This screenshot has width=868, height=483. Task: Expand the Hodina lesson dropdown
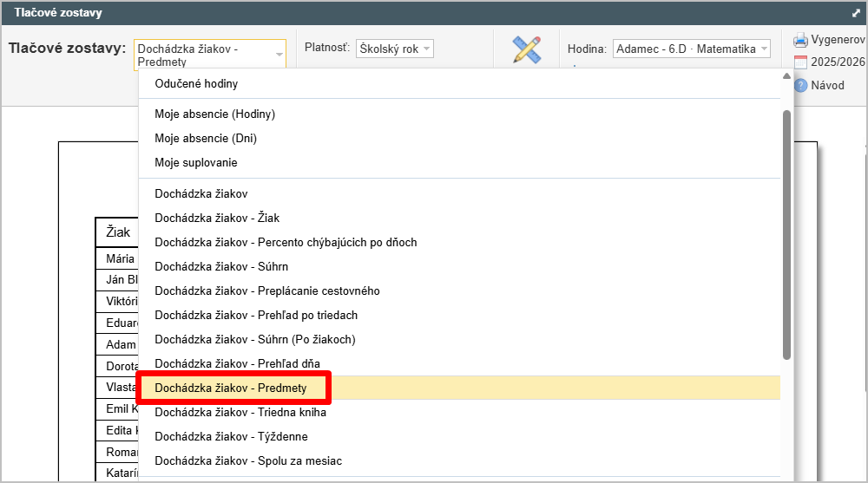tap(691, 49)
